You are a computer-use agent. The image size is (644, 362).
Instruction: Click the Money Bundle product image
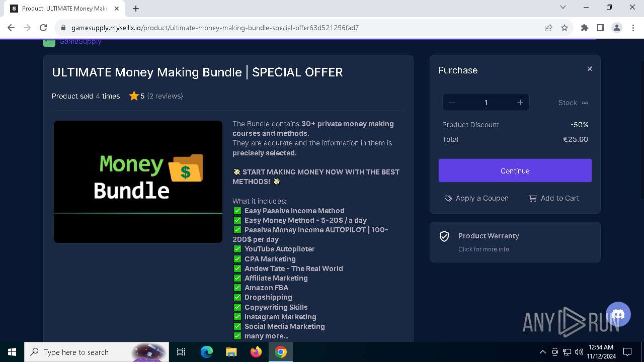pyautogui.click(x=138, y=182)
